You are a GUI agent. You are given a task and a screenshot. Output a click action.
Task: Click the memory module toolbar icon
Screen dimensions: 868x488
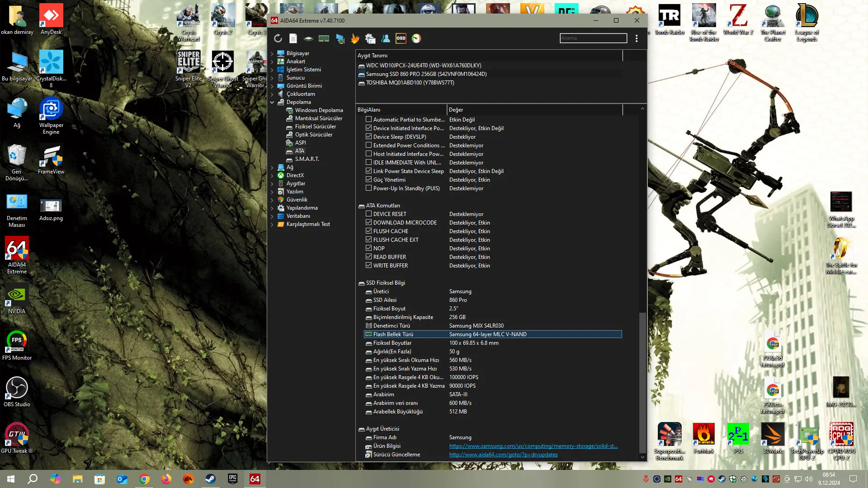pos(324,38)
